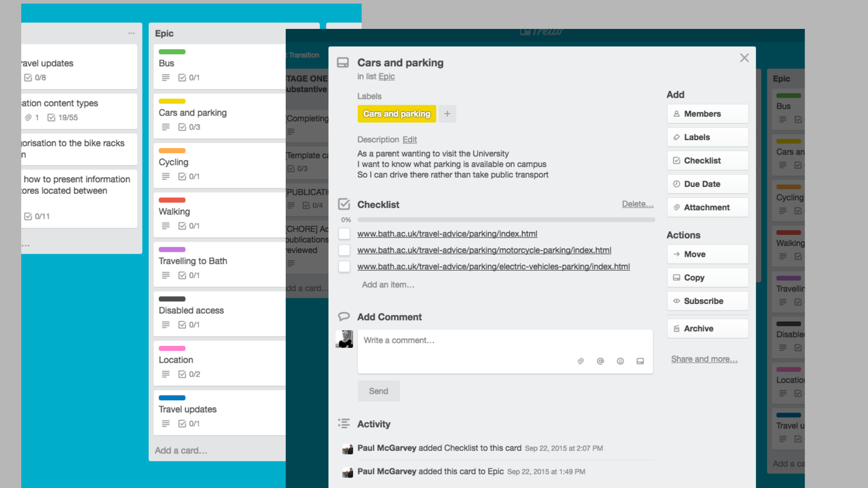Open the electric-vehicles-parking link
This screenshot has height=488, width=868.
pos(493,267)
